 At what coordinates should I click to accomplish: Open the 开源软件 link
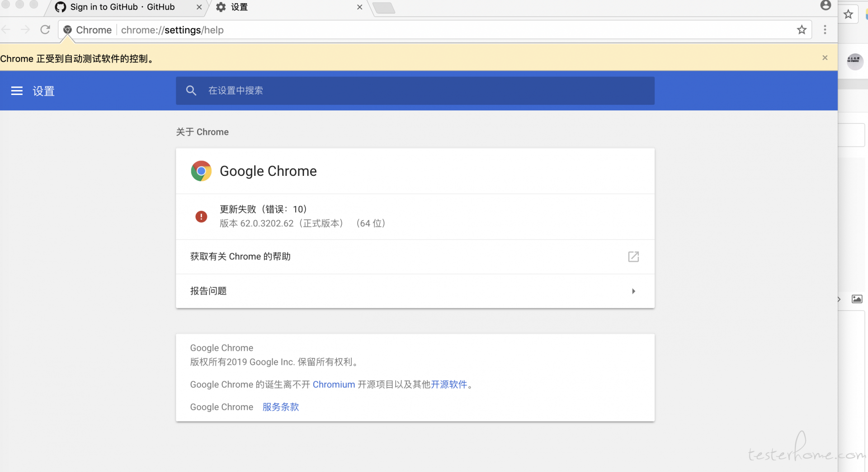[x=449, y=384]
